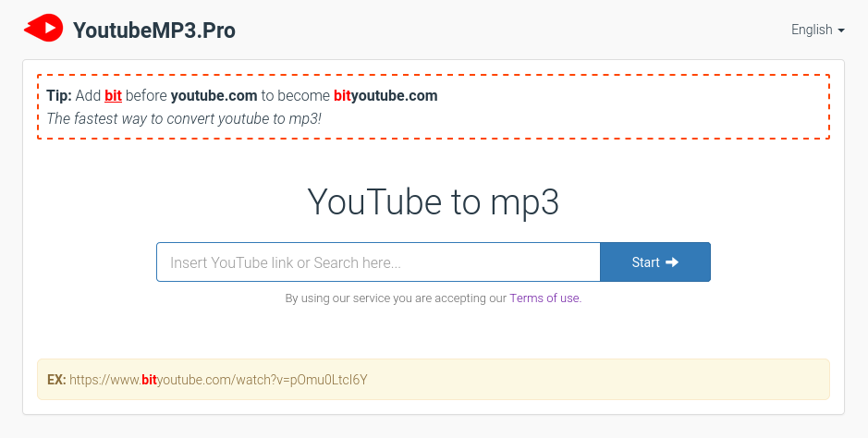Viewport: 868px width, 438px height.
Task: Click the bold "EX:" label
Action: pos(56,380)
